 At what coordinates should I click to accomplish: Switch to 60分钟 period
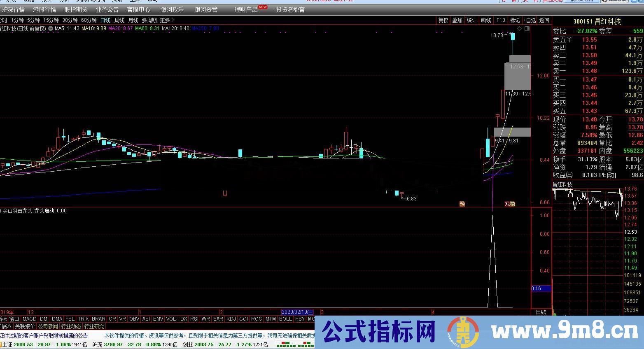(89, 20)
